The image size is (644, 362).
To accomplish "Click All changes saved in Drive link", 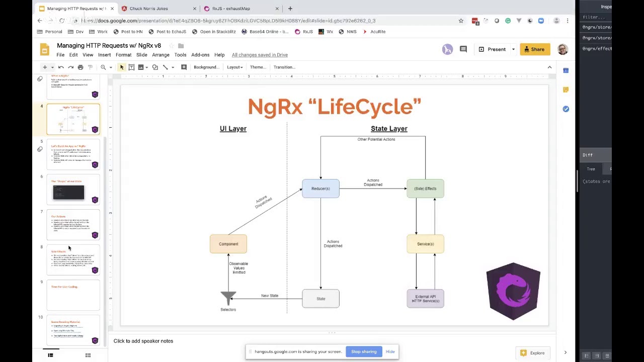I will (x=260, y=55).
